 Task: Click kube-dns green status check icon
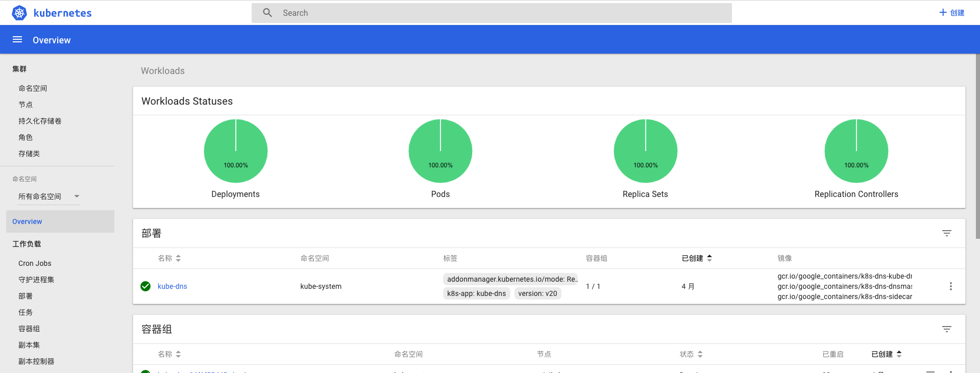(145, 286)
